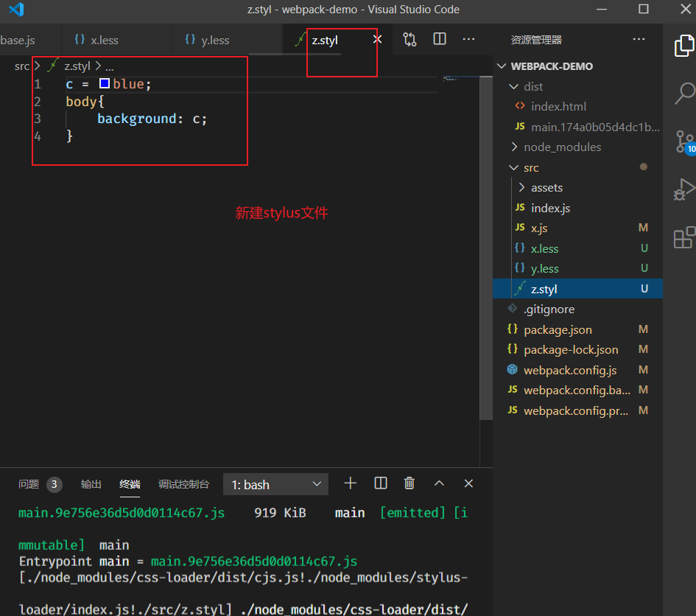Collapse the src folder in explorer
Image resolution: width=696 pixels, height=616 pixels.
[530, 167]
